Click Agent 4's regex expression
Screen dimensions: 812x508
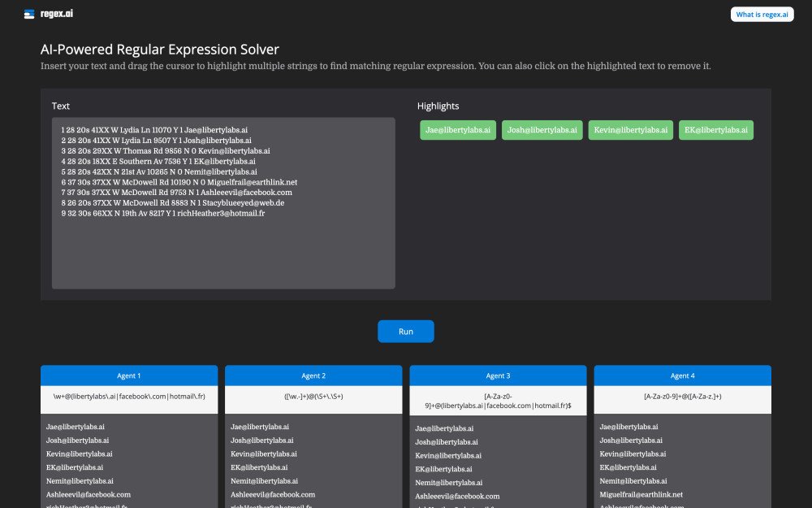682,397
